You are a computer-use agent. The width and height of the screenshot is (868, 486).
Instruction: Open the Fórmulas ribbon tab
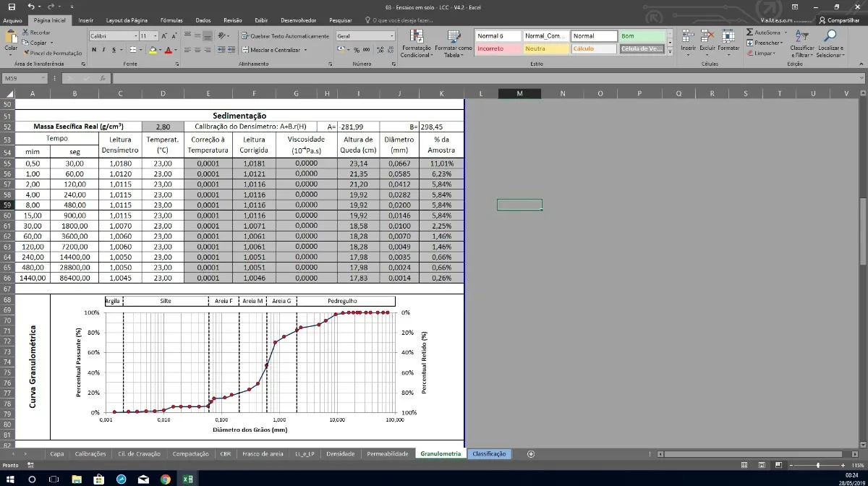(x=171, y=21)
